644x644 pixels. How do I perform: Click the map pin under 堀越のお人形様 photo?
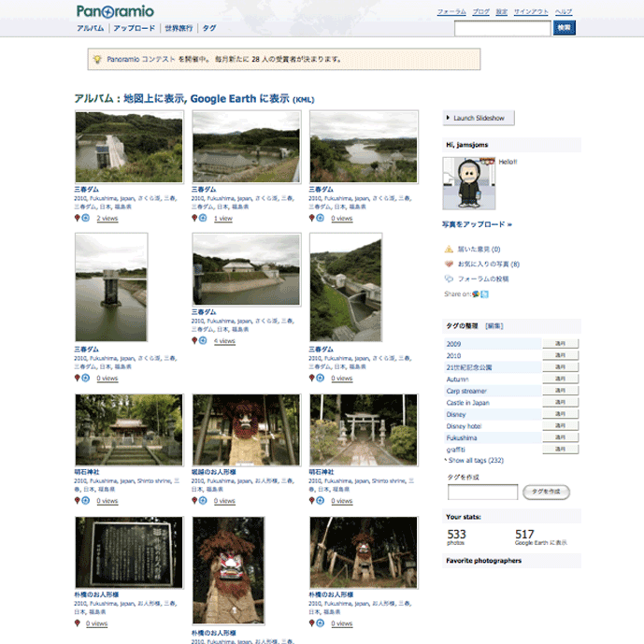194,500
